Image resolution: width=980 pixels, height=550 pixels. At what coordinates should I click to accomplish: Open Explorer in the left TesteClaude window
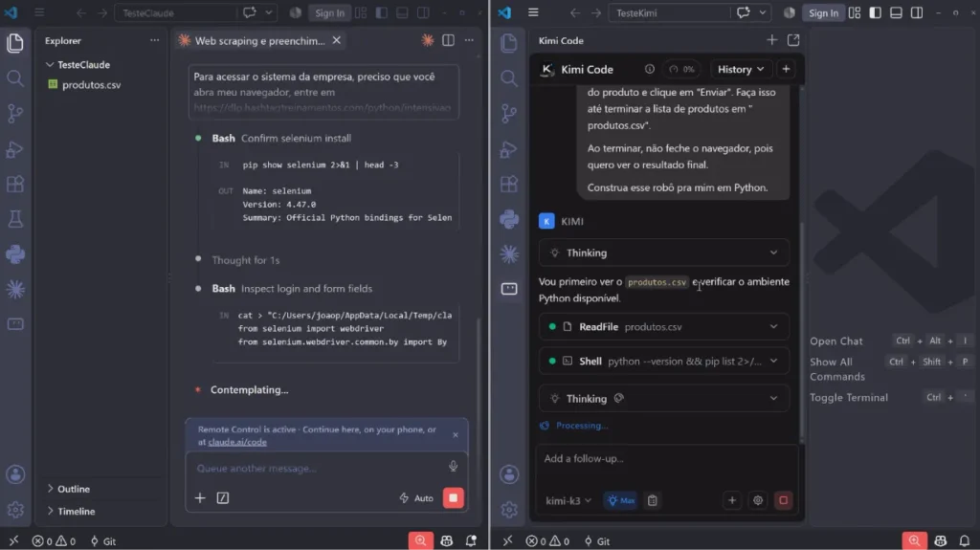(15, 42)
